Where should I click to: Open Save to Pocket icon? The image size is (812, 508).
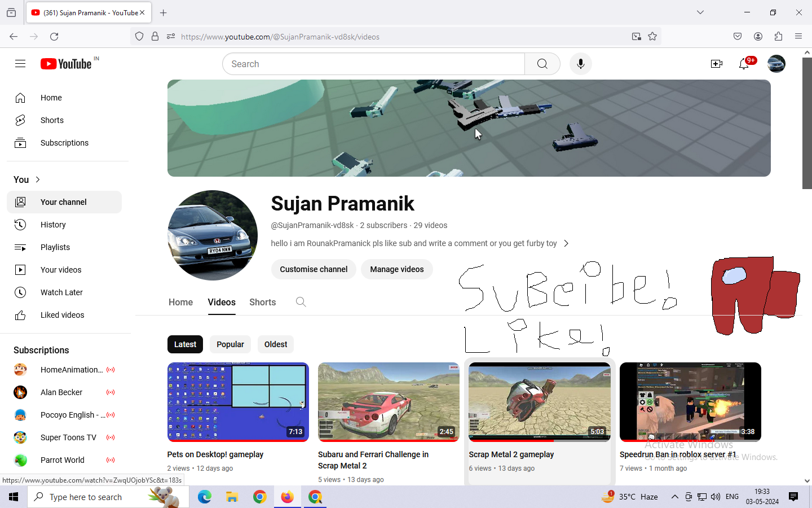738,37
